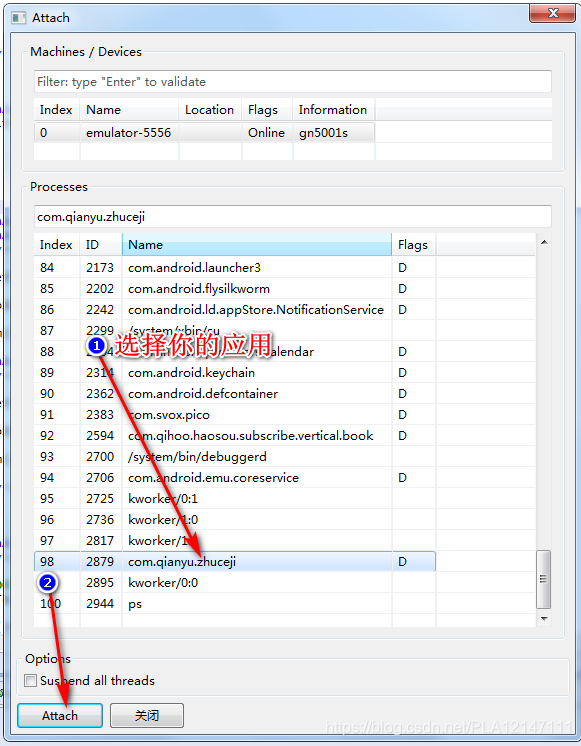Click the process list scrollbar thumb
Screen dimensions: 581x746
pos(543,579)
